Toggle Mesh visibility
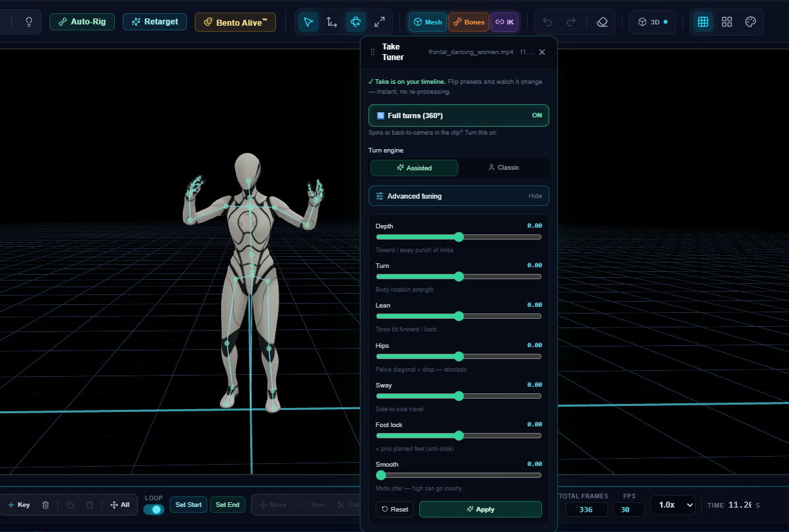The image size is (789, 532). [428, 22]
